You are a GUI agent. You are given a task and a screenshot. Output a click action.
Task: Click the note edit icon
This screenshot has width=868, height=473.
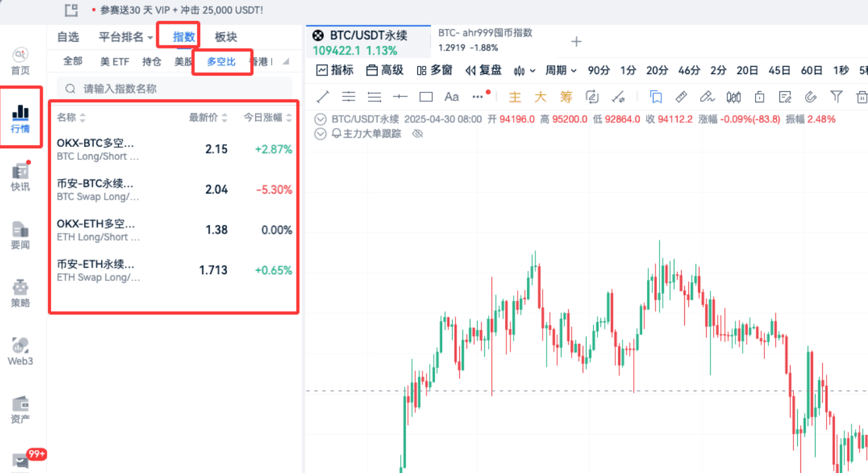click(x=785, y=97)
